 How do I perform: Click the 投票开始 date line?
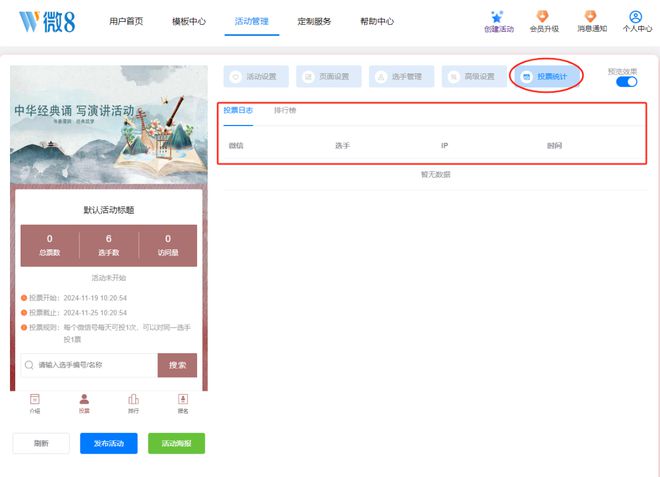click(x=74, y=298)
